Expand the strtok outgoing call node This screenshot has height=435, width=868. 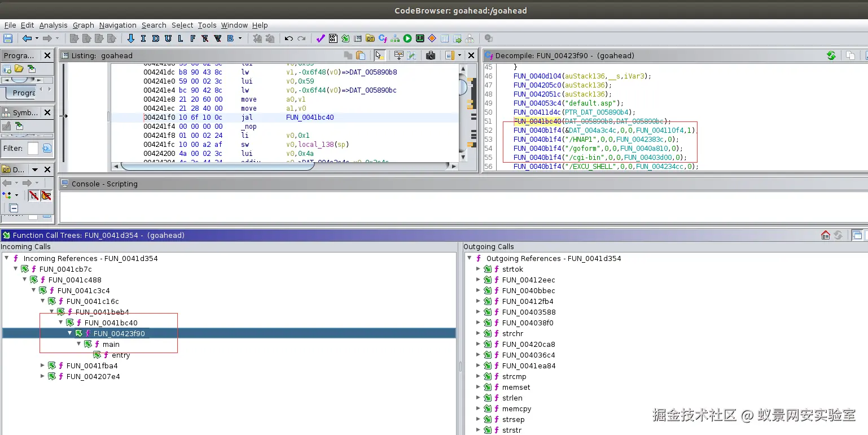478,269
